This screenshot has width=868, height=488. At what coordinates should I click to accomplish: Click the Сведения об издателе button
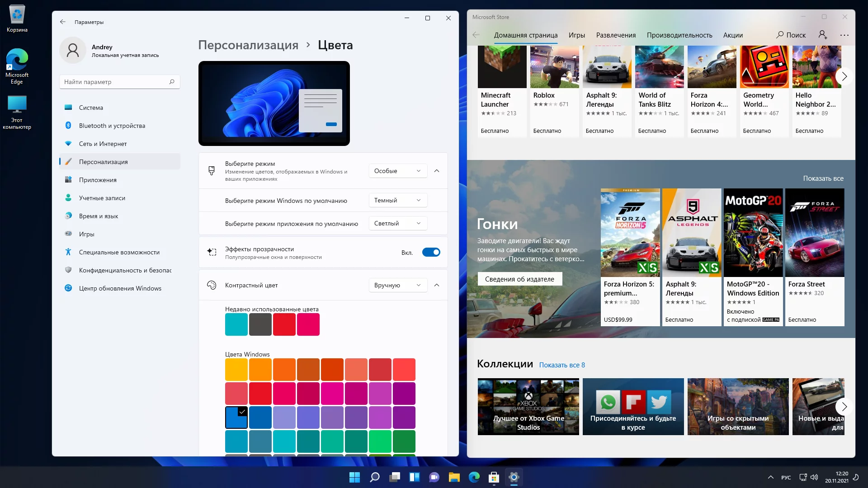(519, 279)
